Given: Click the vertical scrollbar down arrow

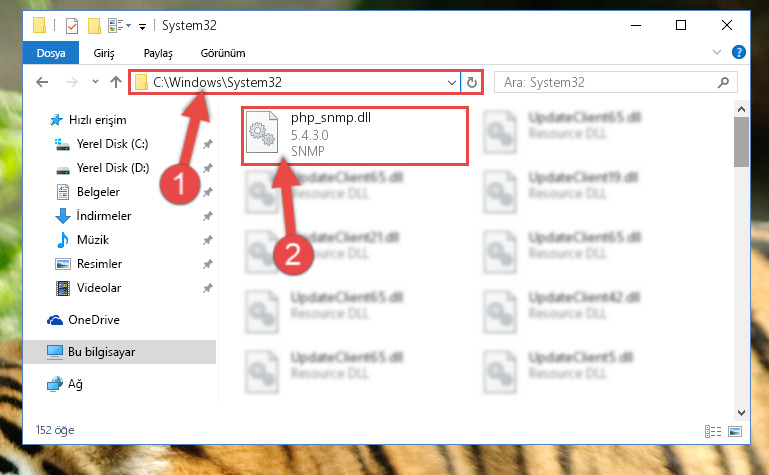Looking at the screenshot, I should pyautogui.click(x=741, y=413).
